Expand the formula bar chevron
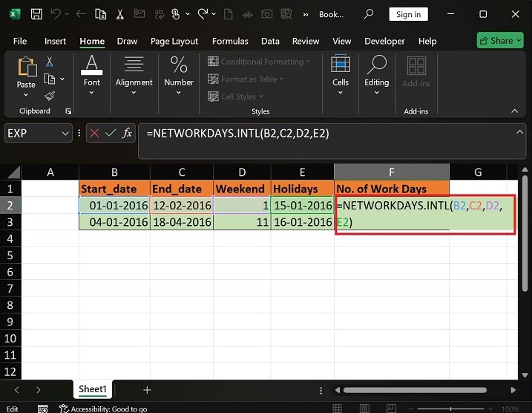The image size is (532, 413). pyautogui.click(x=519, y=132)
